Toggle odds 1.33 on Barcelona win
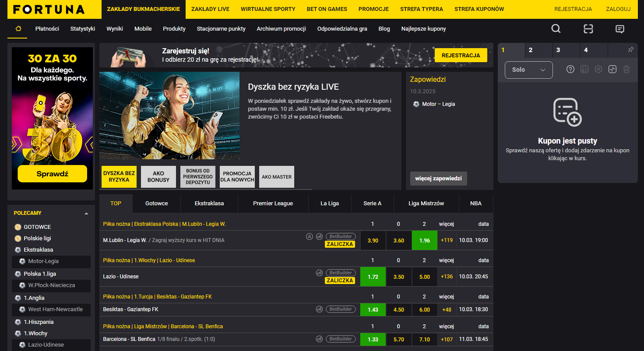The width and height of the screenshot is (644, 351). pos(373,339)
